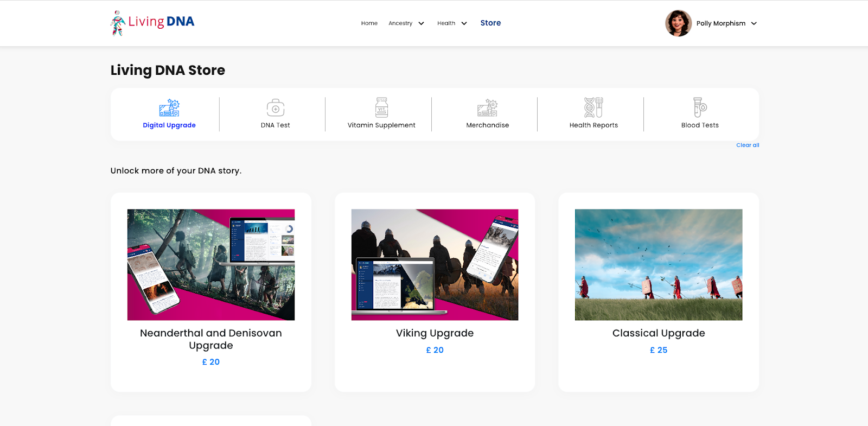
Task: Click the Viking Upgrade product image
Action: point(435,265)
